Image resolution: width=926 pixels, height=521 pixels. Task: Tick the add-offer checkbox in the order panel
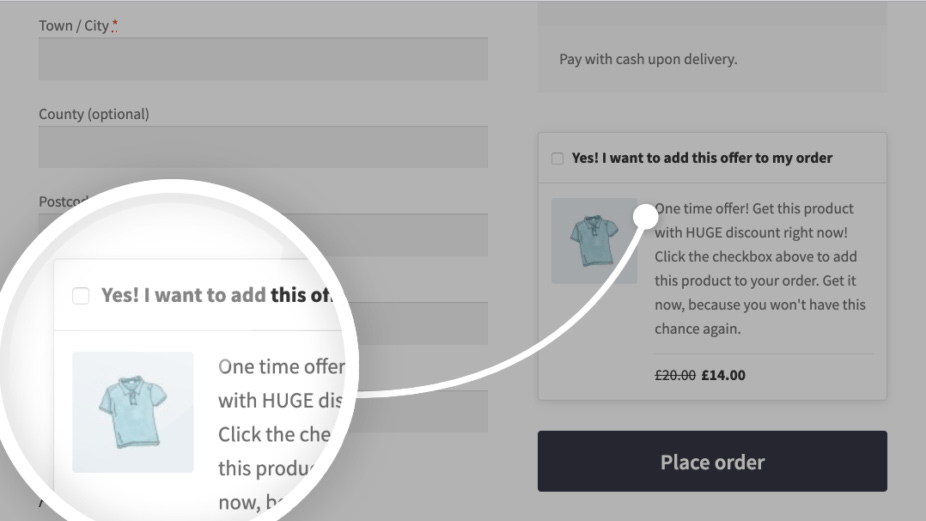coord(557,158)
